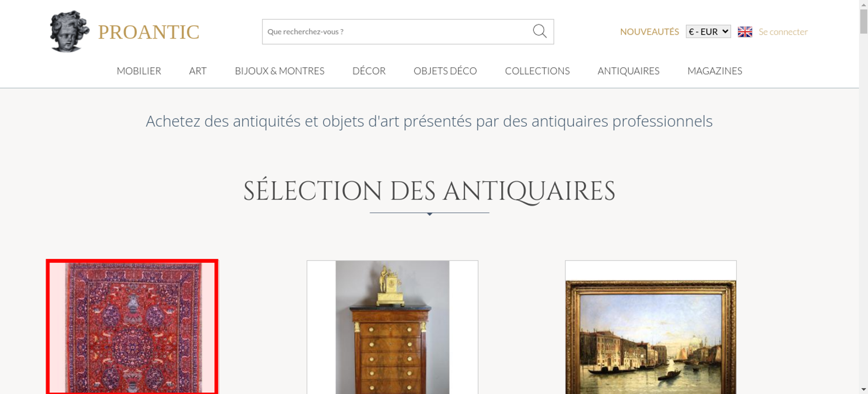Click the magnifying glass search icon

click(539, 31)
